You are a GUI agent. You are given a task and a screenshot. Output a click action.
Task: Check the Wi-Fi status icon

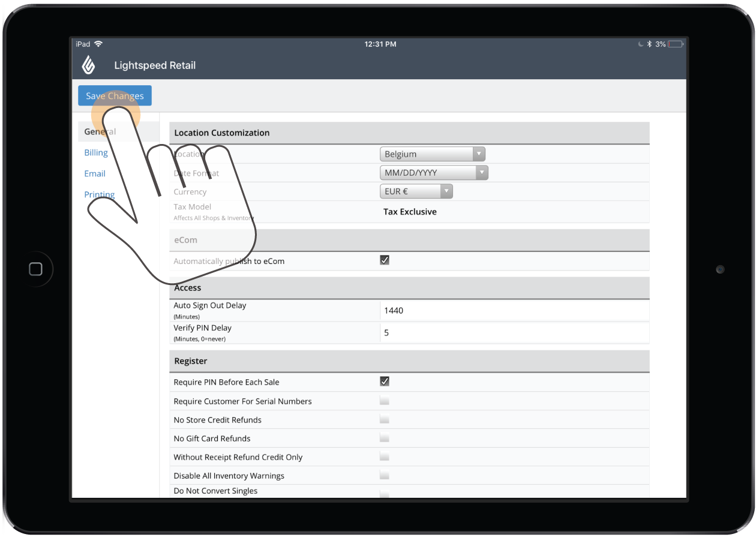point(98,44)
